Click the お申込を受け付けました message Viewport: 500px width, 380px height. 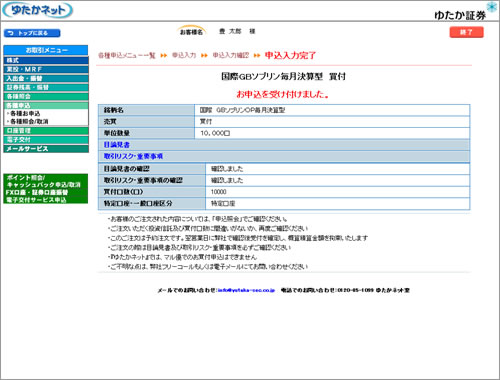(283, 94)
